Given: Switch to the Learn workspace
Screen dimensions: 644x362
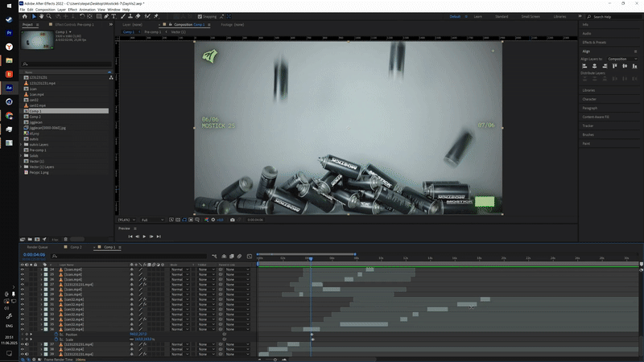Looking at the screenshot, I should point(477,16).
